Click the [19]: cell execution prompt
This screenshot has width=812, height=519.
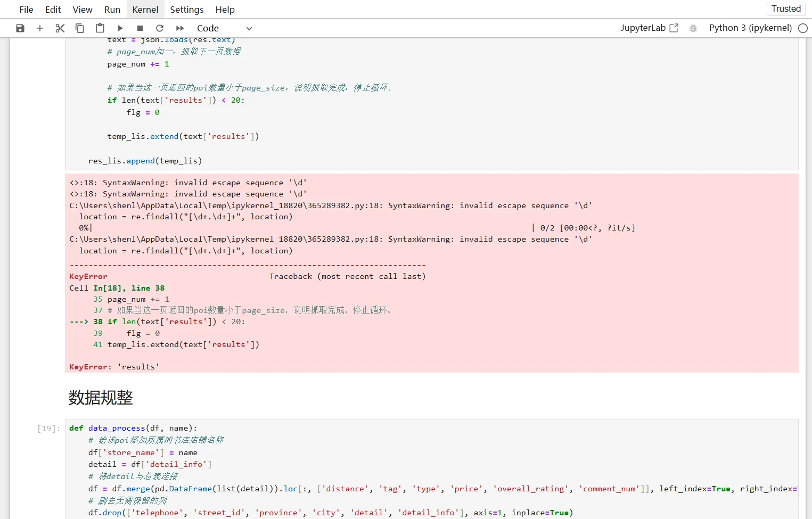(48, 429)
